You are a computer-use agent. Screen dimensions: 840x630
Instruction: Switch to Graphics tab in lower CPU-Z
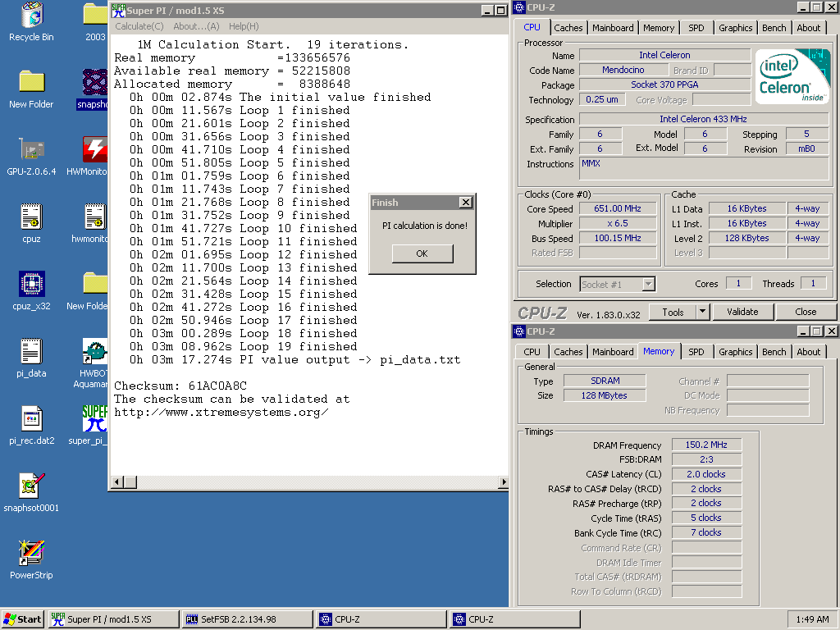735,352
